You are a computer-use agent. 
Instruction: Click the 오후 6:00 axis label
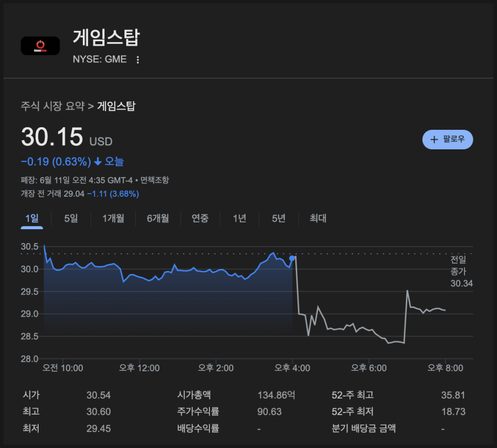[x=368, y=368]
